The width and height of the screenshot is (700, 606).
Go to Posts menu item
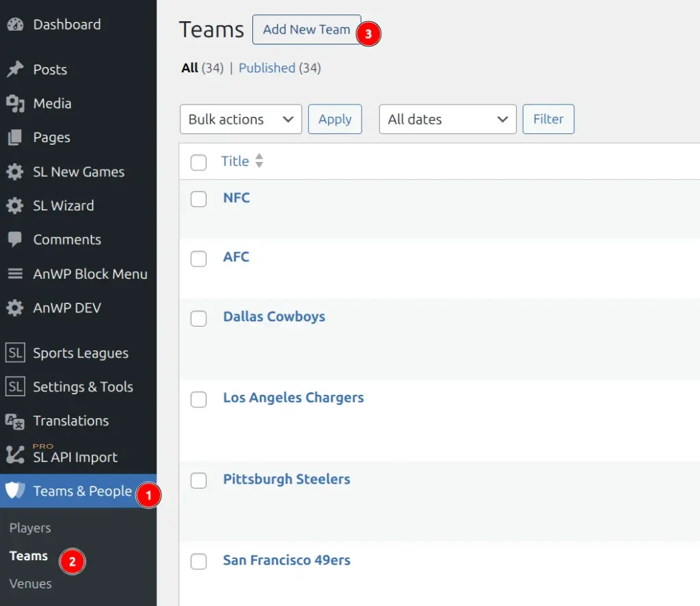pos(50,69)
